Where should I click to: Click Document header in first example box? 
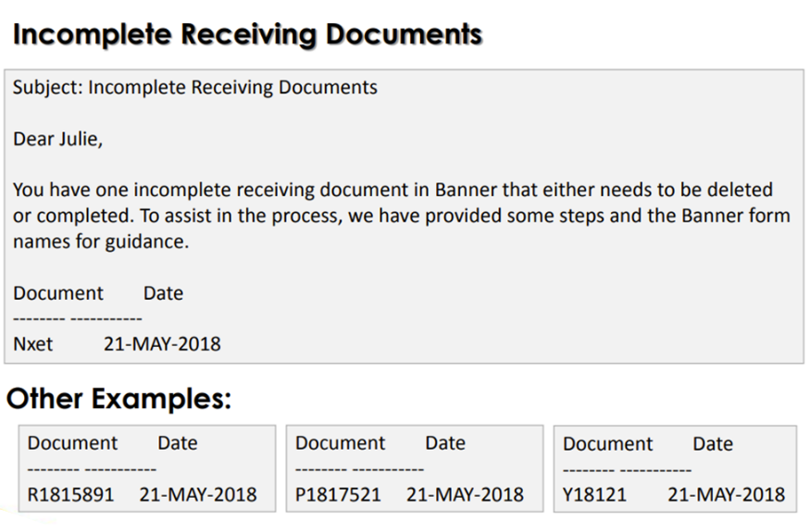[x=72, y=443]
